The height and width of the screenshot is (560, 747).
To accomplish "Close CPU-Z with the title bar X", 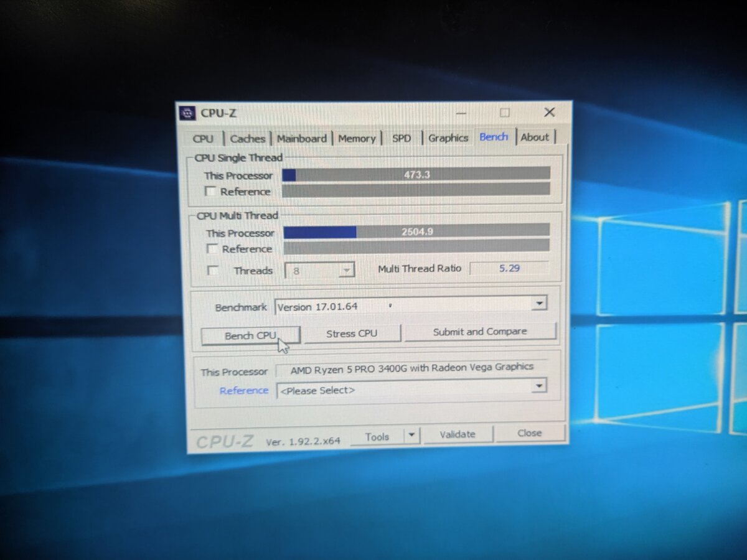I will 549,112.
